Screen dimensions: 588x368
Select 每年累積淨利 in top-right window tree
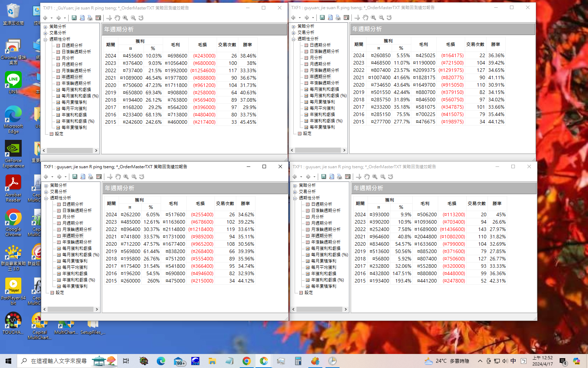(322, 127)
